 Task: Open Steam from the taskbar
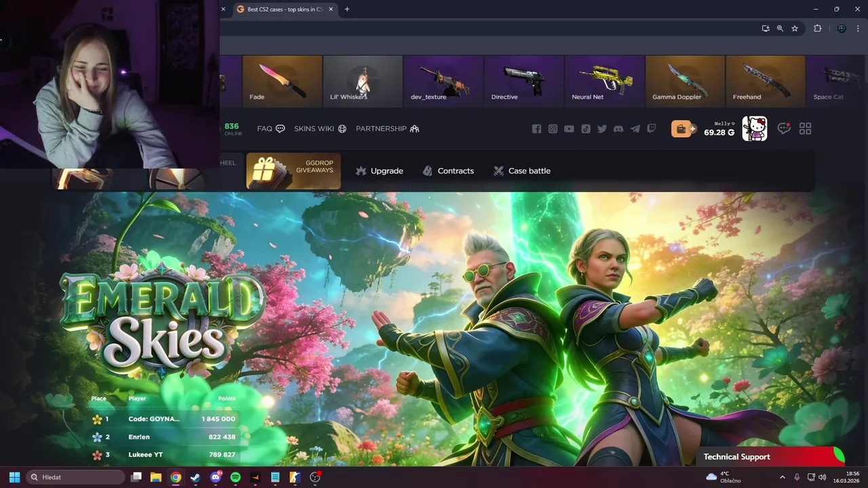pyautogui.click(x=195, y=477)
